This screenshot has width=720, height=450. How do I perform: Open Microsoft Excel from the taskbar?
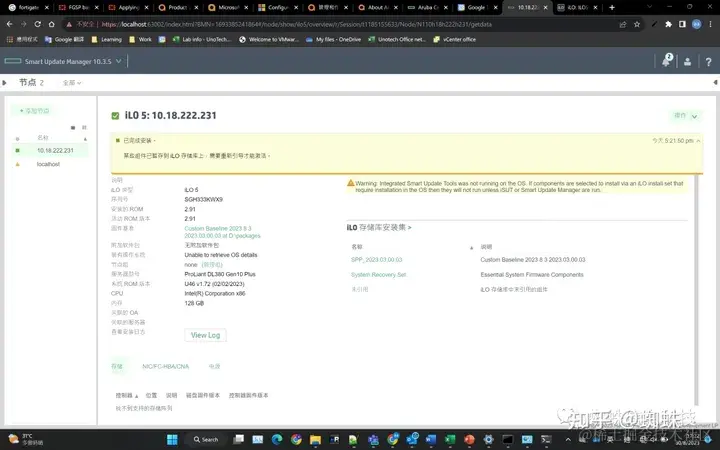[x=450, y=439]
